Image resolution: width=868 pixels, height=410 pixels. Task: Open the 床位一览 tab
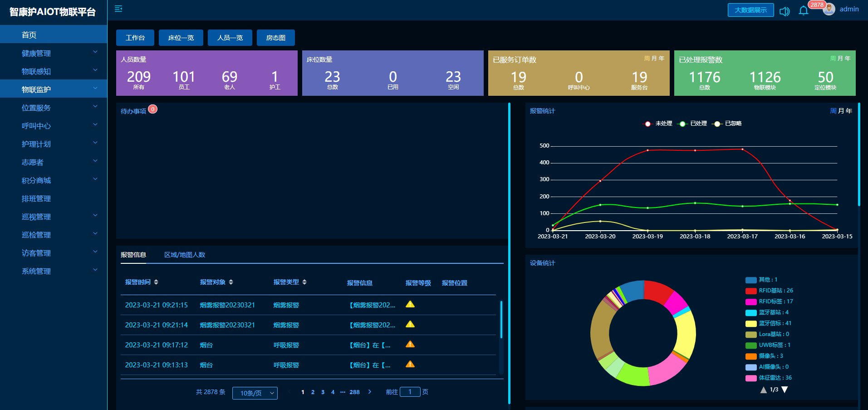(181, 38)
